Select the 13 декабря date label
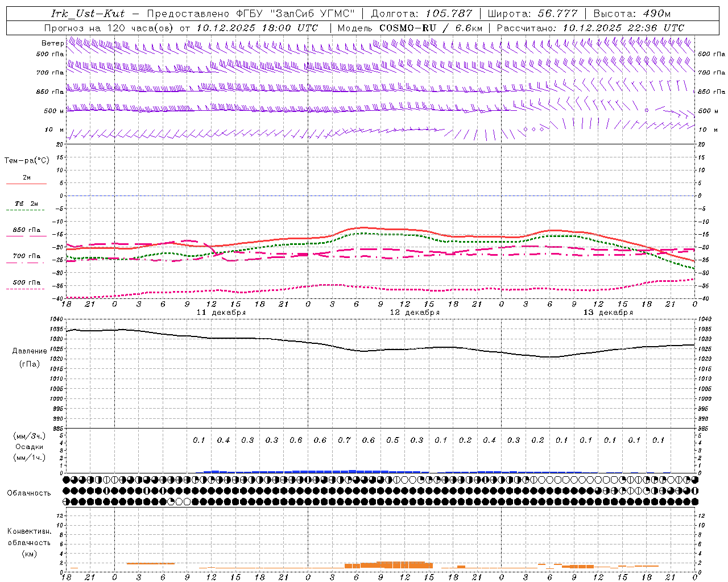This screenshot has width=728, height=582. click(608, 313)
